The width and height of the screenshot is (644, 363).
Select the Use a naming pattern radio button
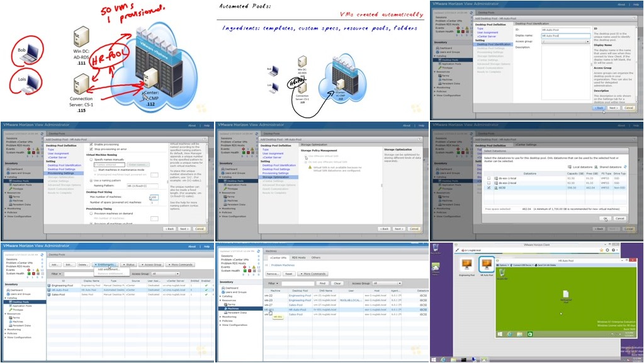(91, 180)
